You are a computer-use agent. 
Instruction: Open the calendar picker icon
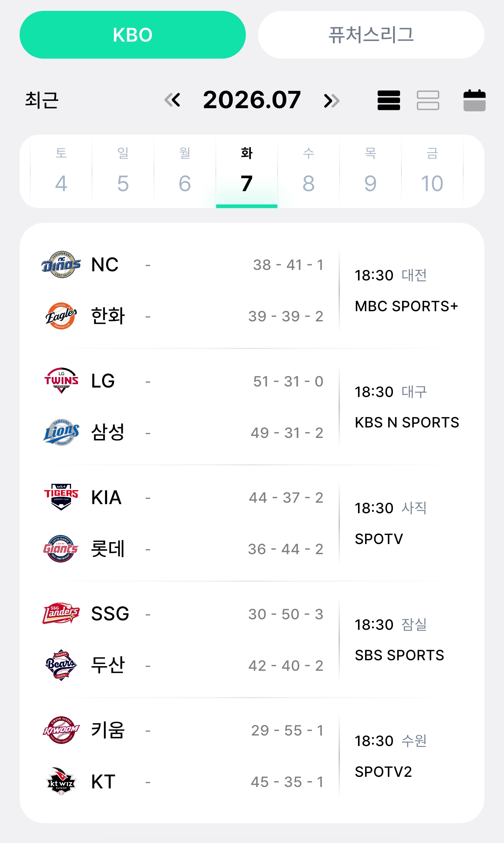point(474,100)
